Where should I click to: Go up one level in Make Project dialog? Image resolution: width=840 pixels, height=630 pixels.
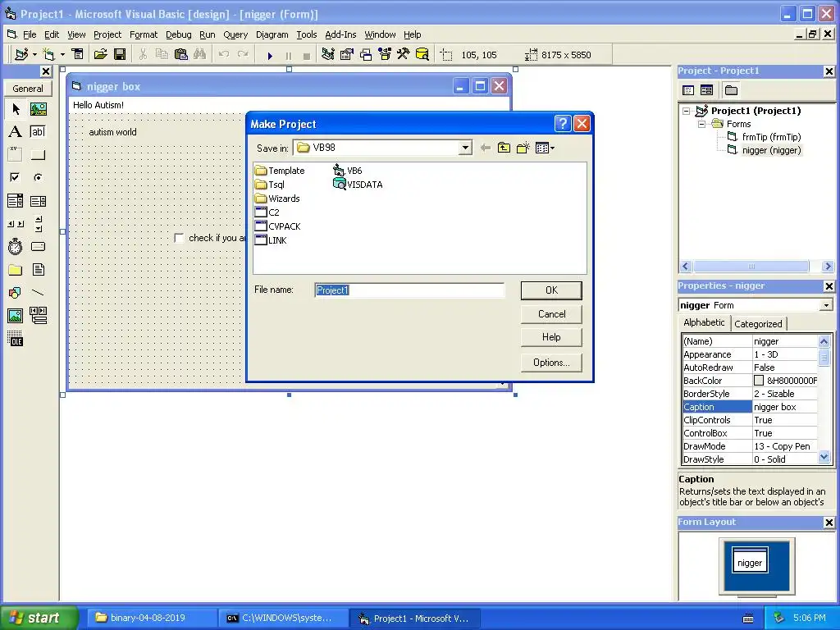coord(504,148)
